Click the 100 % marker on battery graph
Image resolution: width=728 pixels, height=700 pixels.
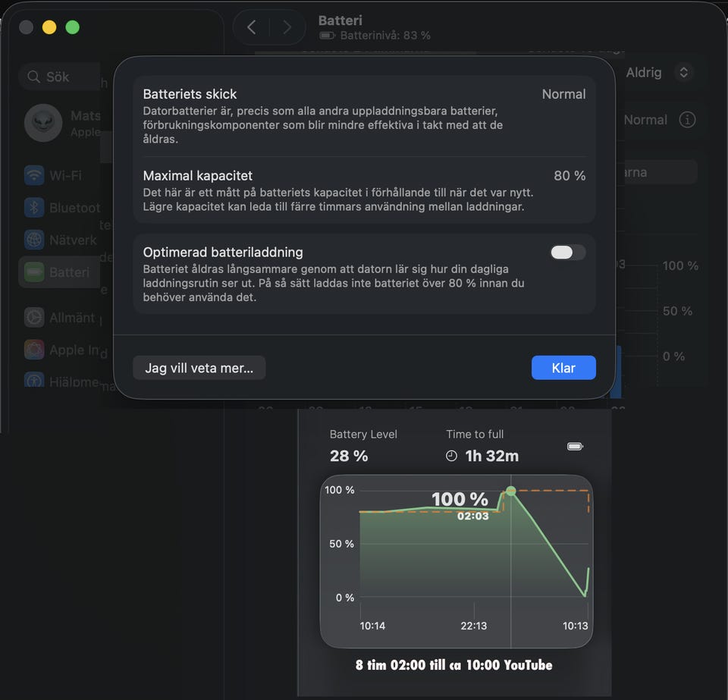[511, 491]
